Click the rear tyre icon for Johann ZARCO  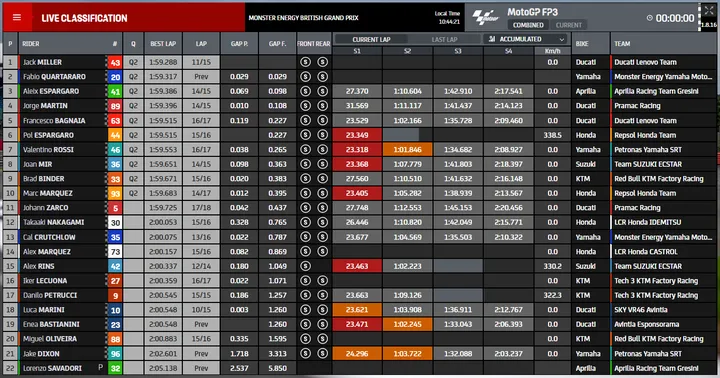pyautogui.click(x=322, y=208)
